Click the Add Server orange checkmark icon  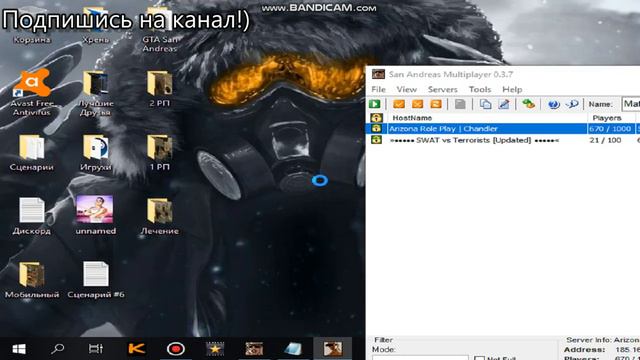coord(399,104)
